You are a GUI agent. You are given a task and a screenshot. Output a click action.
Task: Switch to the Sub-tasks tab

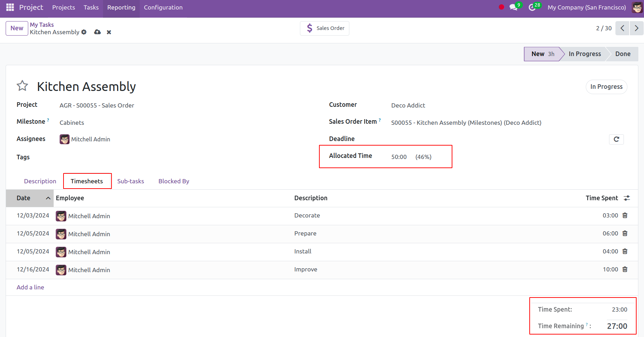pos(131,181)
